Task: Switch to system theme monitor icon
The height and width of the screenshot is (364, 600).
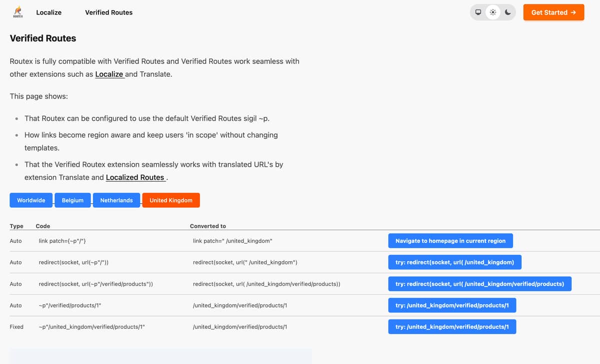Action: click(478, 12)
